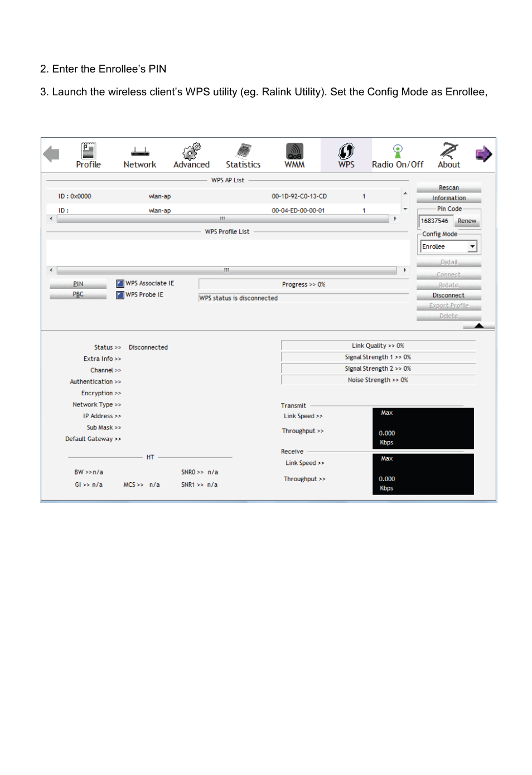The image size is (532, 775).
Task: Click the WPS AP List scroll down arrow
Action: click(x=405, y=209)
